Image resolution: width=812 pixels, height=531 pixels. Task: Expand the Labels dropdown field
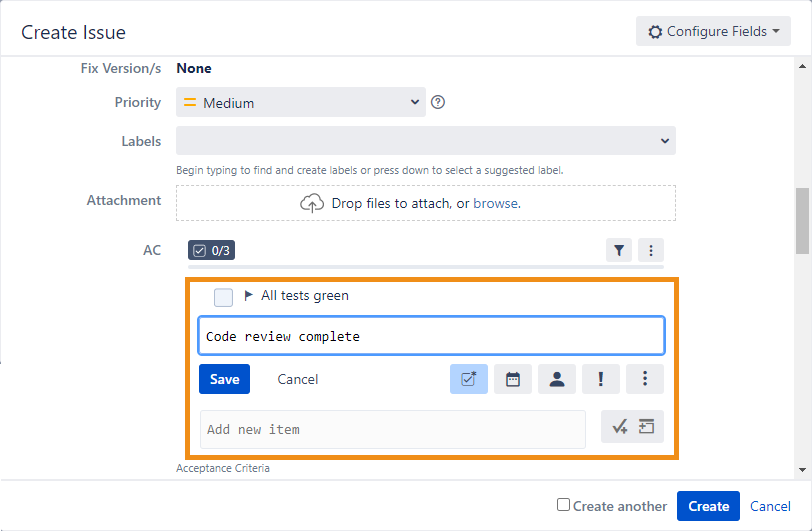click(x=426, y=141)
